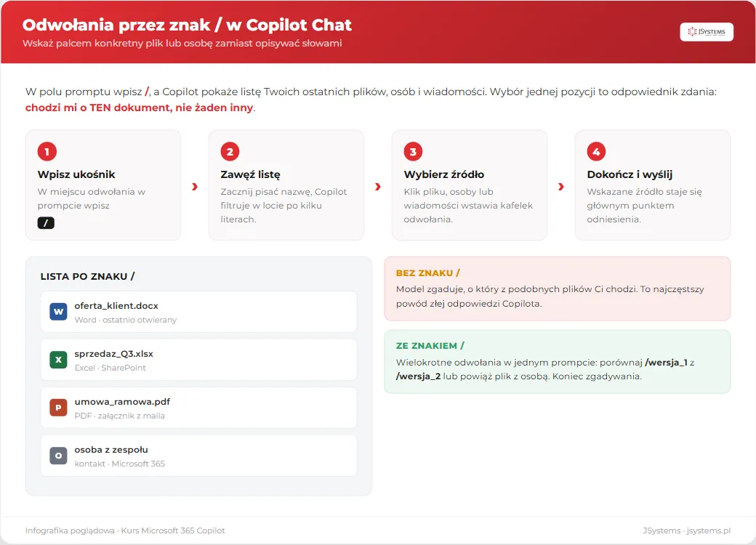
Task: Click the caption 'Word · ostatnio otwierany'
Action: point(125,320)
